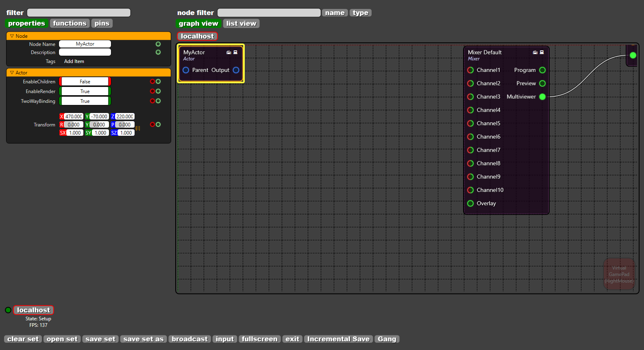
Task: Click the left header icon on MyActor node
Action: pyautogui.click(x=228, y=52)
